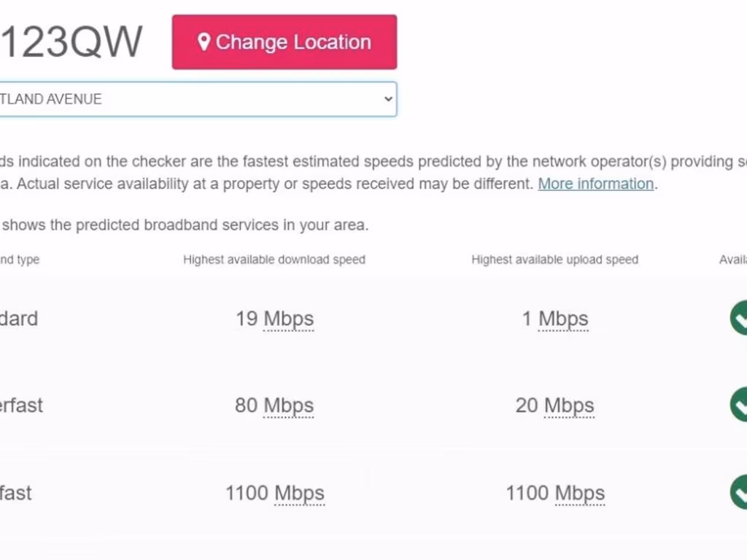Screen dimensions: 747x560
Task: Select the Standard broadband type row label
Action: [x=19, y=319]
